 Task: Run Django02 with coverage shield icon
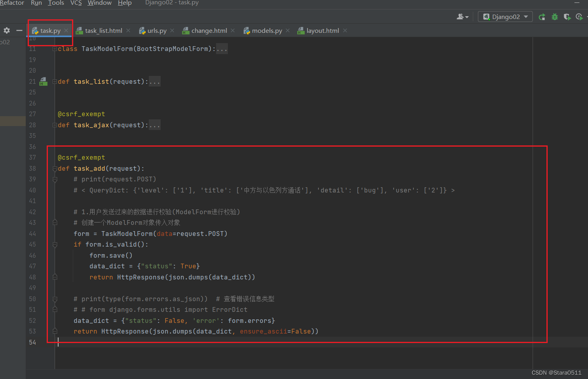(567, 17)
